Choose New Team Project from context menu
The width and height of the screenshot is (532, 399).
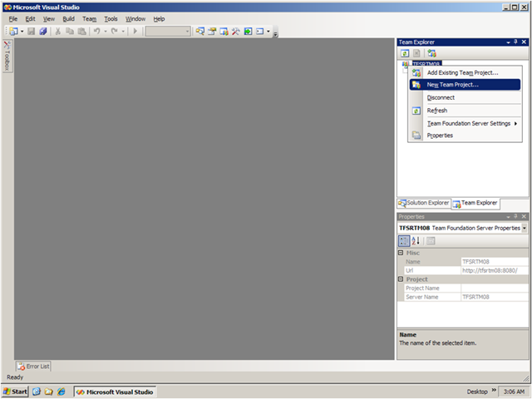coord(465,85)
